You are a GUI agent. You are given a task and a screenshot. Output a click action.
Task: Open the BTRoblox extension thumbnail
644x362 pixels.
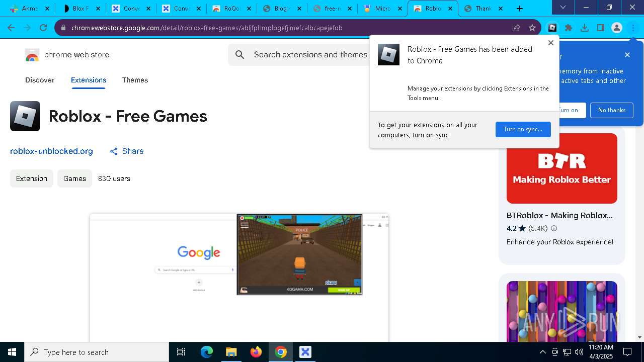(x=562, y=168)
